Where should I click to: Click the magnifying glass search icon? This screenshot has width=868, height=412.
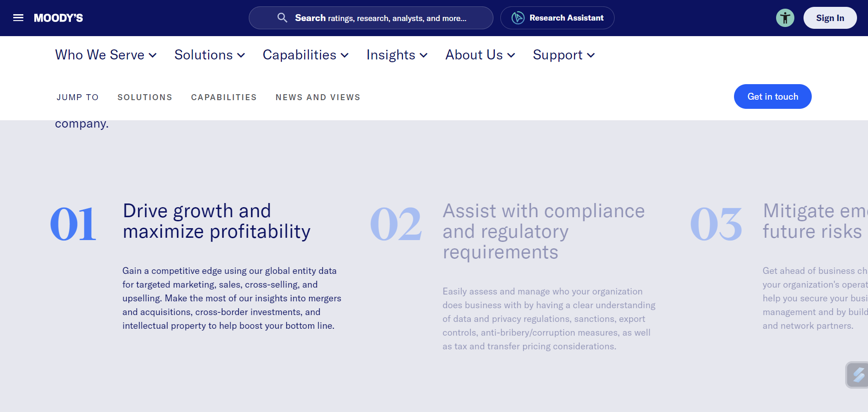(282, 18)
